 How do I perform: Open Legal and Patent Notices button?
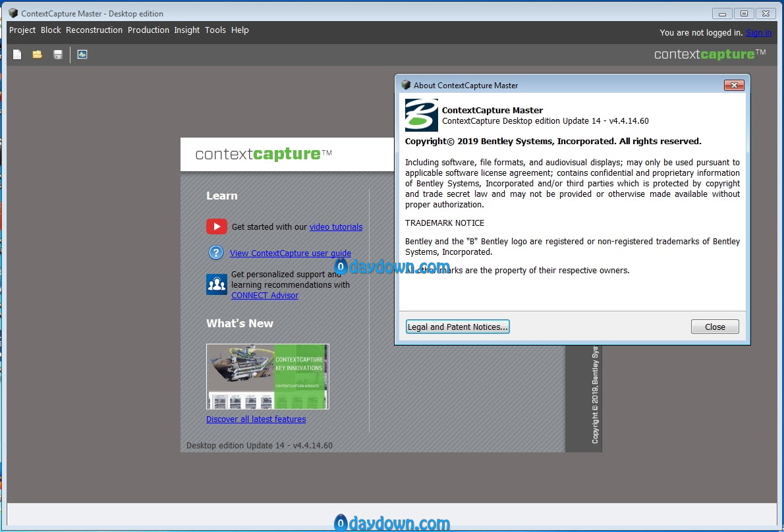[x=457, y=327]
